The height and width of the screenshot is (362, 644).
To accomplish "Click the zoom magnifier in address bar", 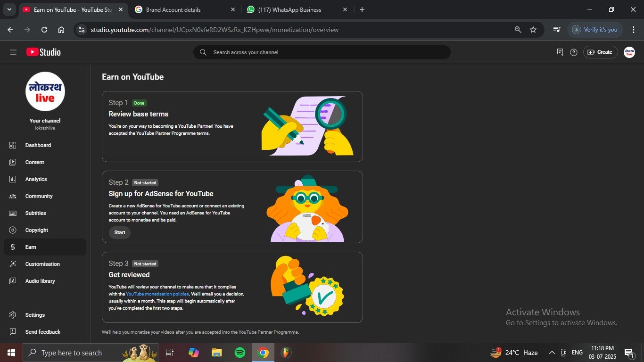I will 518,30.
